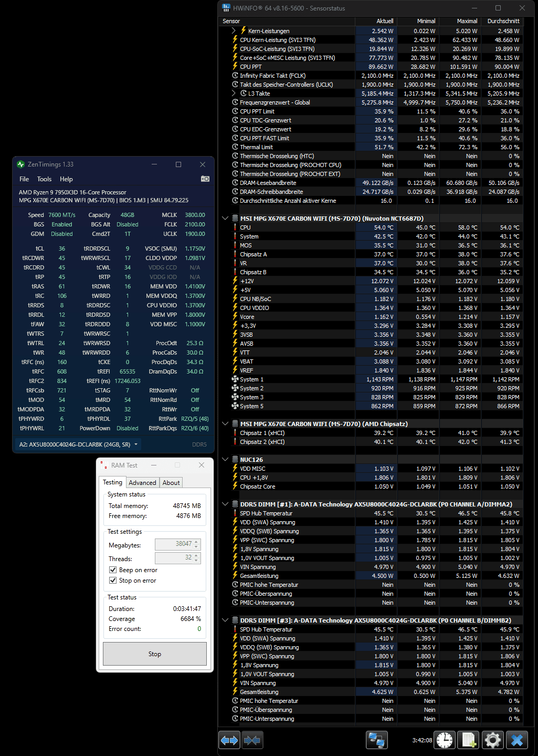Open the network remote monitoring icon in HWiNFO
This screenshot has width=538, height=756.
pyautogui.click(x=377, y=740)
